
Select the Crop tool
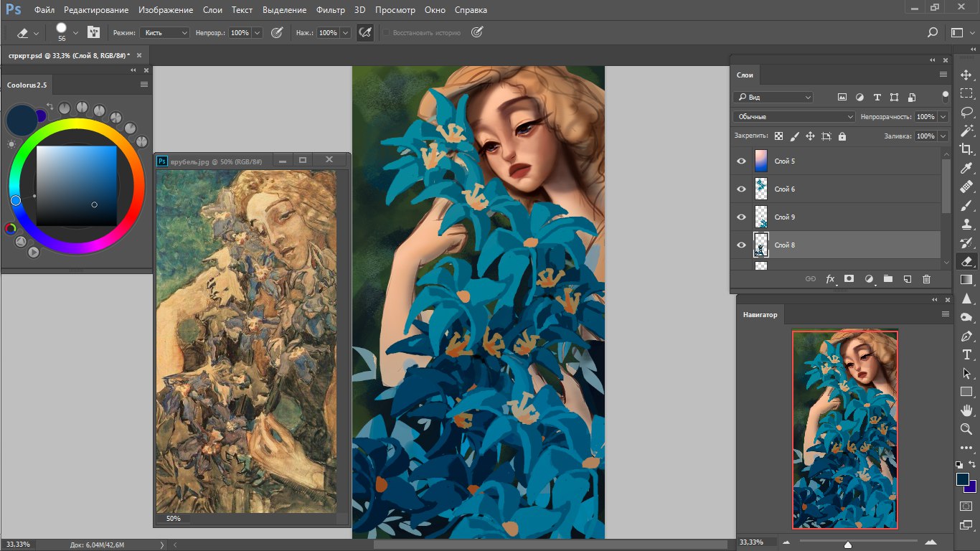tap(966, 149)
